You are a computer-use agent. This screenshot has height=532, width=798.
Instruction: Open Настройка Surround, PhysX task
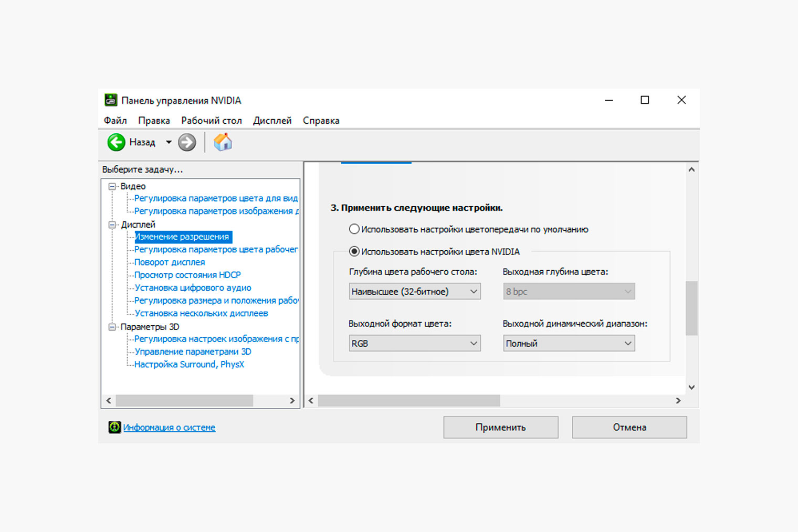coord(189,364)
